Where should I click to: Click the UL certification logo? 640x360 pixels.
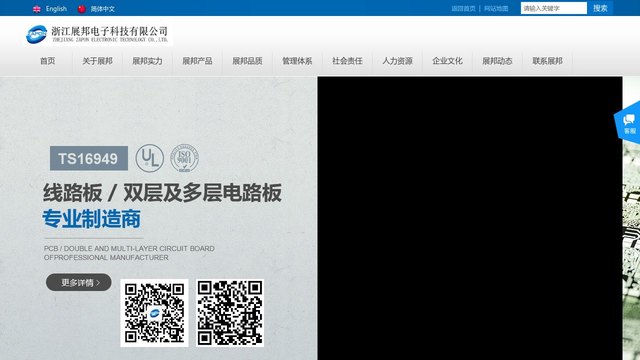(150, 158)
